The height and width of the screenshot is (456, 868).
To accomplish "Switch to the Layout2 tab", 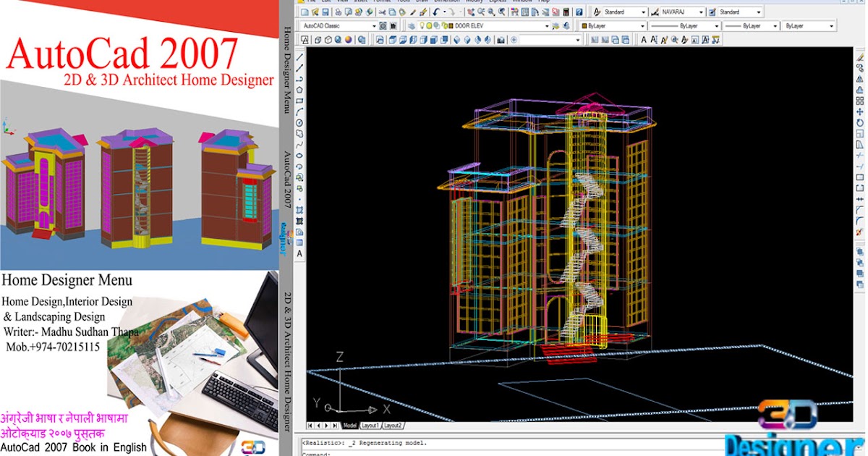I will pyautogui.click(x=393, y=426).
